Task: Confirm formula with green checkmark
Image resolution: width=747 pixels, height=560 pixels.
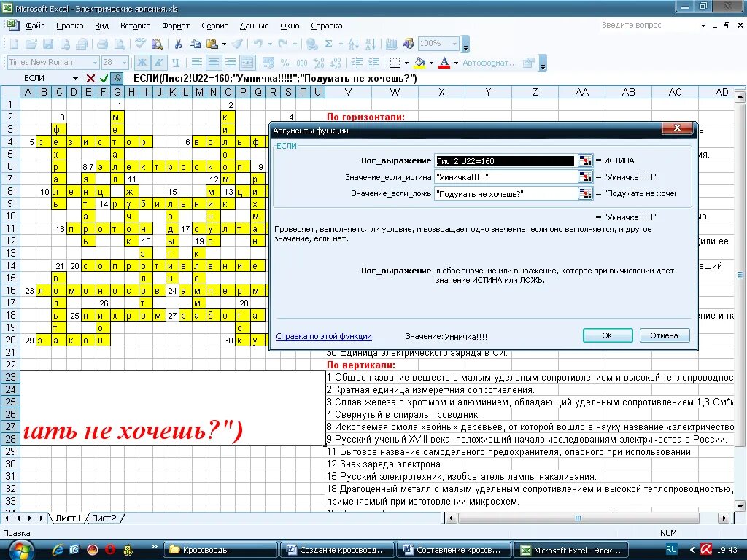Action: click(104, 79)
